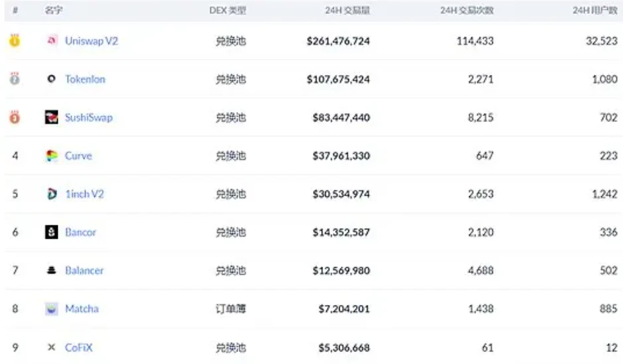Screen dimensions: 623x364
Task: Click the bronze third-place medal icon
Action: coord(15,118)
